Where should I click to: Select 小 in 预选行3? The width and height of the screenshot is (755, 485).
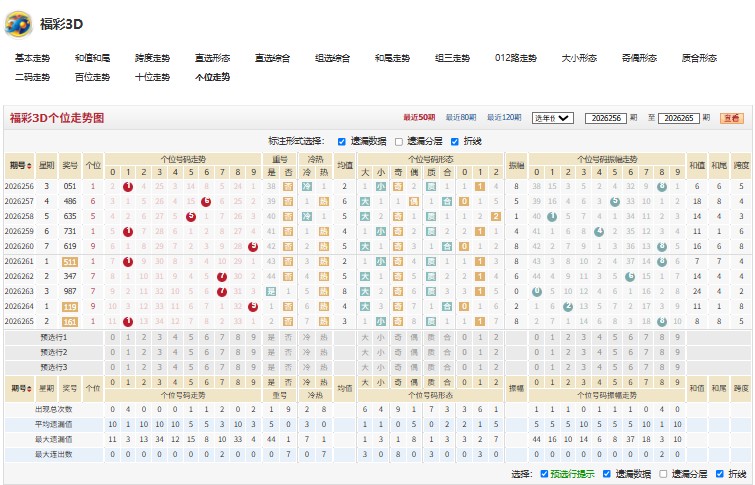pos(381,367)
